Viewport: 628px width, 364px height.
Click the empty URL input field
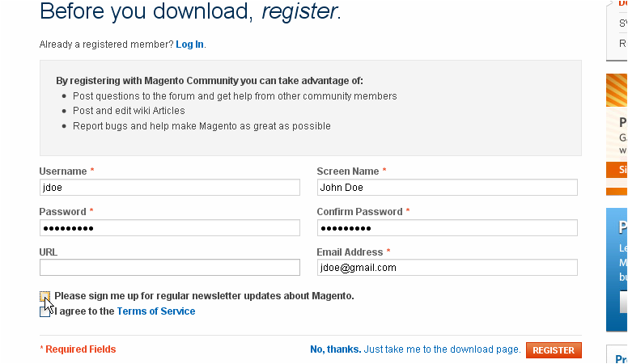(x=170, y=268)
